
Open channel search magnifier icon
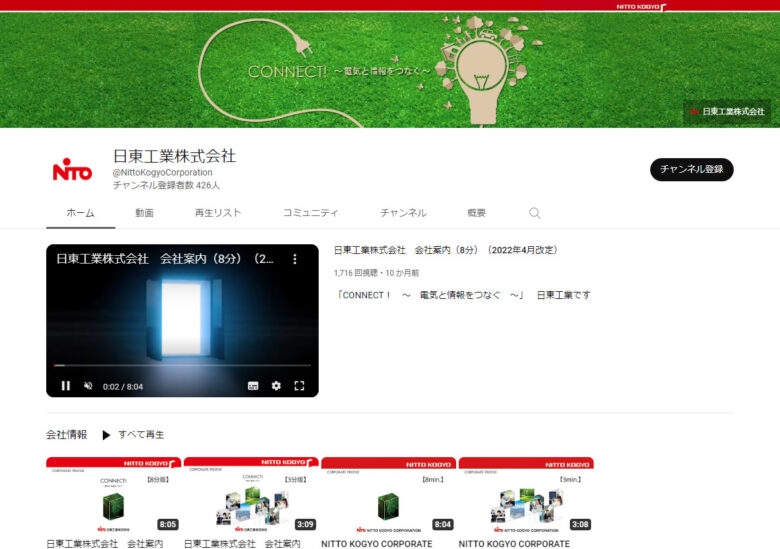(x=535, y=213)
